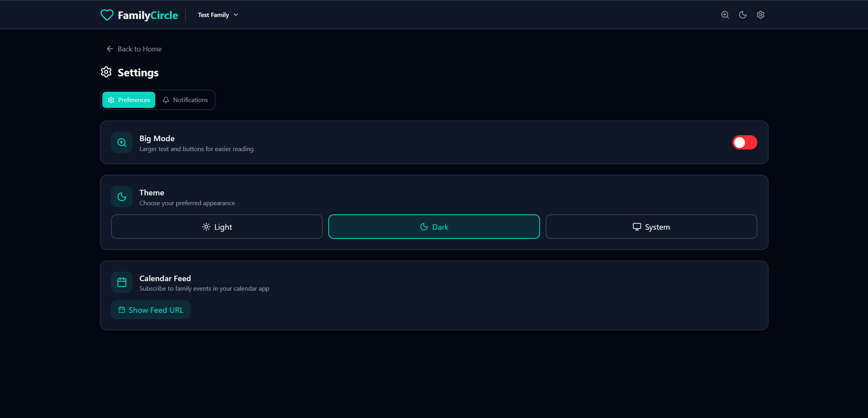The width and height of the screenshot is (868, 418).
Task: Click the Theme card moon icon
Action: click(x=122, y=197)
